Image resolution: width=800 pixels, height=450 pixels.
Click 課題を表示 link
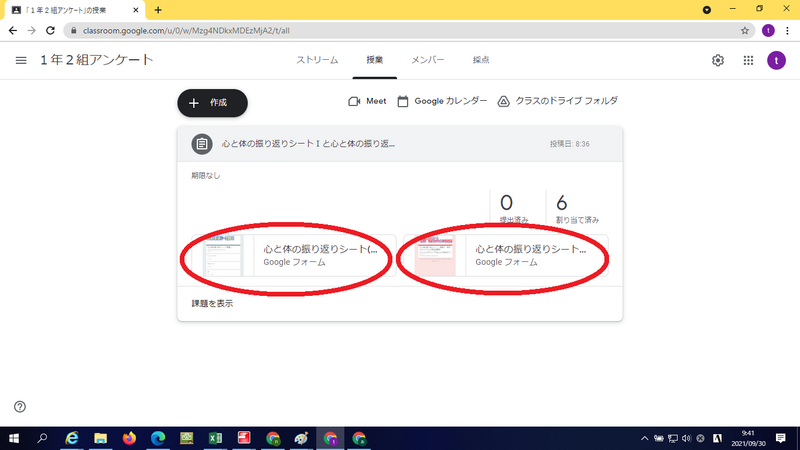(213, 303)
